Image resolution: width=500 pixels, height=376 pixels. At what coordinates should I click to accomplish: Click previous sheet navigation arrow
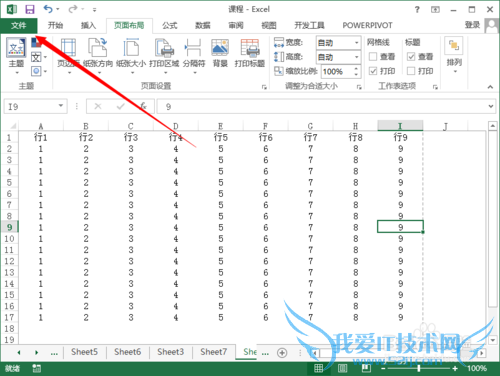pyautogui.click(x=19, y=353)
